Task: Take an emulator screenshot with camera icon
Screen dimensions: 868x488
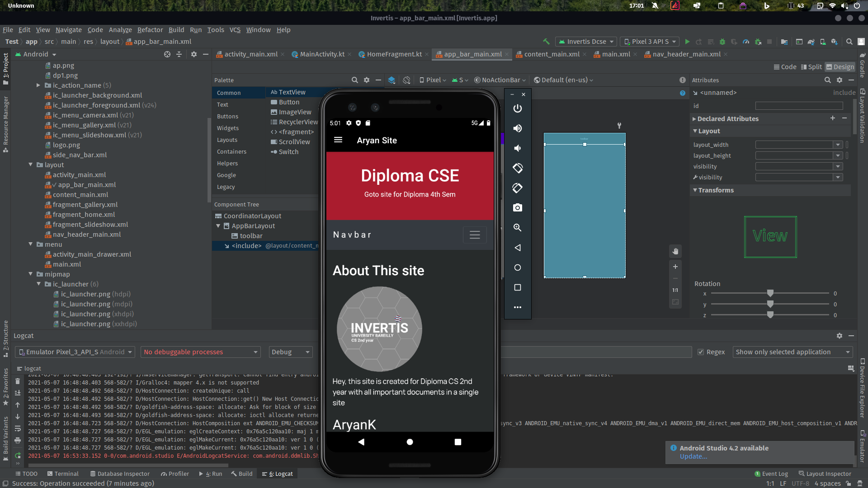Action: (518, 208)
